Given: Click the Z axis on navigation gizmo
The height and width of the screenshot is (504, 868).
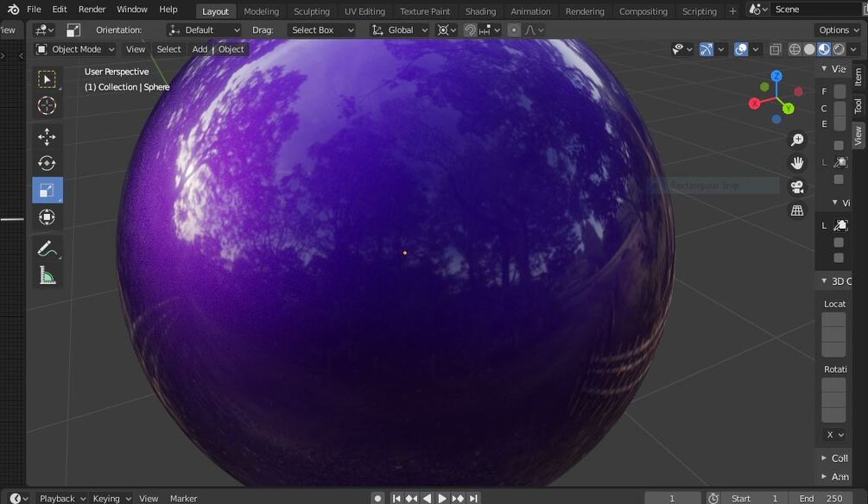Looking at the screenshot, I should (776, 76).
